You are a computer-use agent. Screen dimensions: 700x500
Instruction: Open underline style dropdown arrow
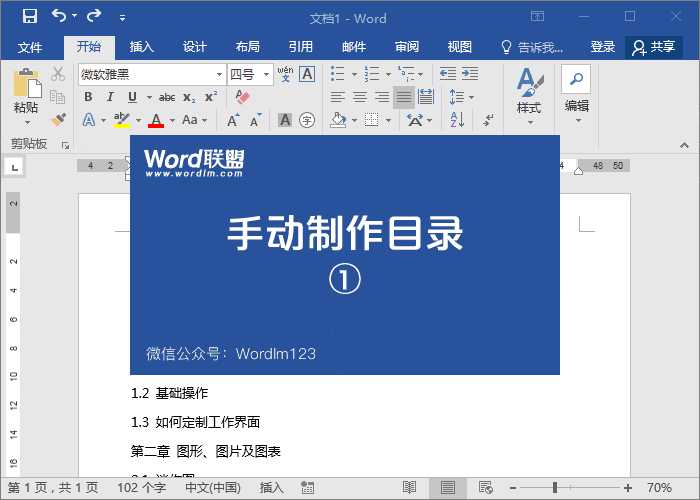point(149,97)
